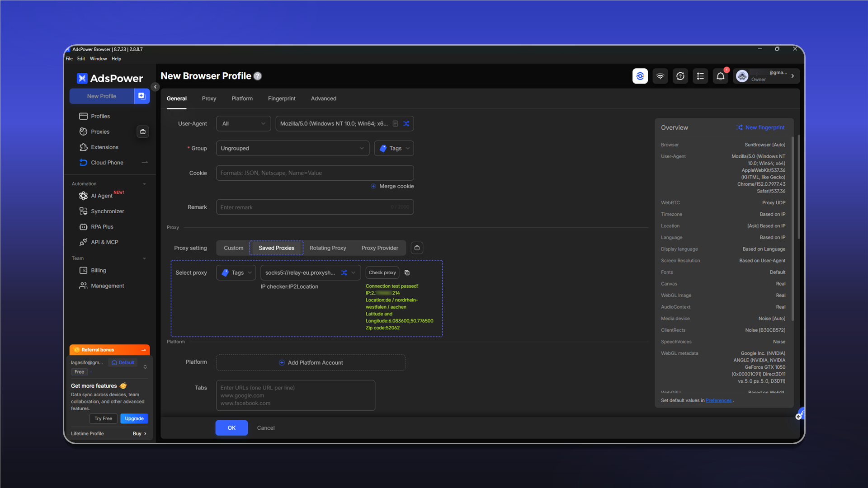Open Cloud Phone in the sidebar

[107, 163]
